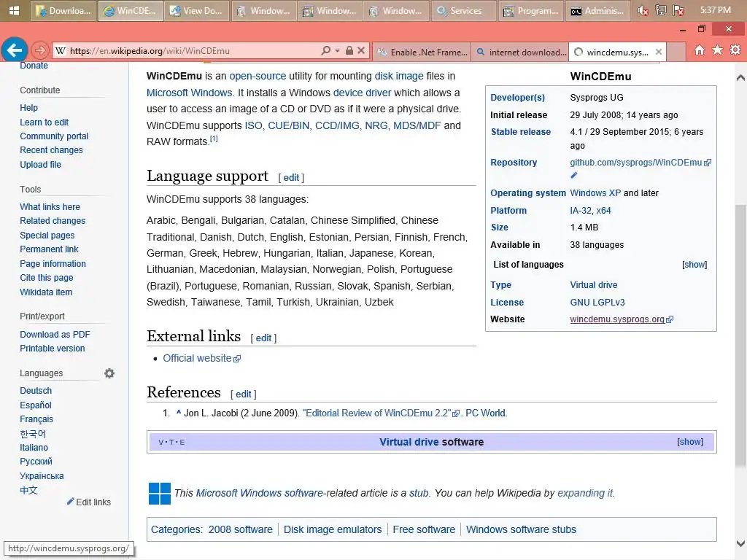Expand the Virtual drive software navbox

690,442
